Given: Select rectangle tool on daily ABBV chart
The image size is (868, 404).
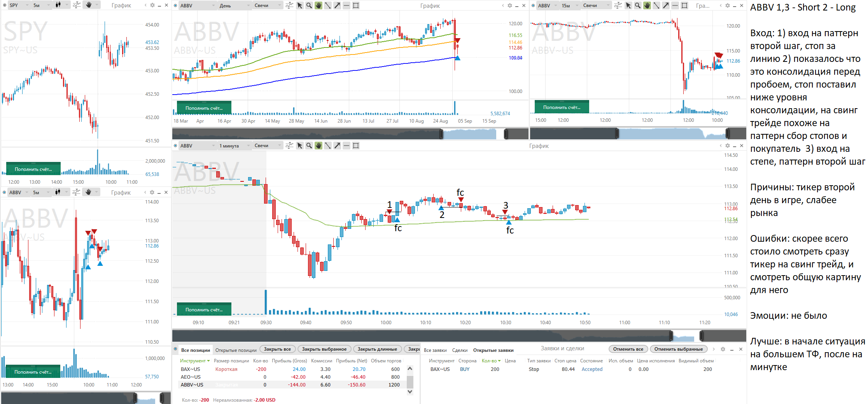Looking at the screenshot, I should coord(356,5).
